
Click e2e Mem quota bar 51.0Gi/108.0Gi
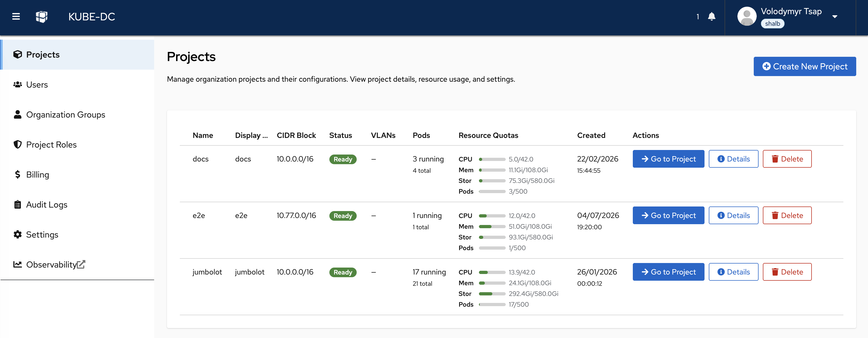pos(492,226)
